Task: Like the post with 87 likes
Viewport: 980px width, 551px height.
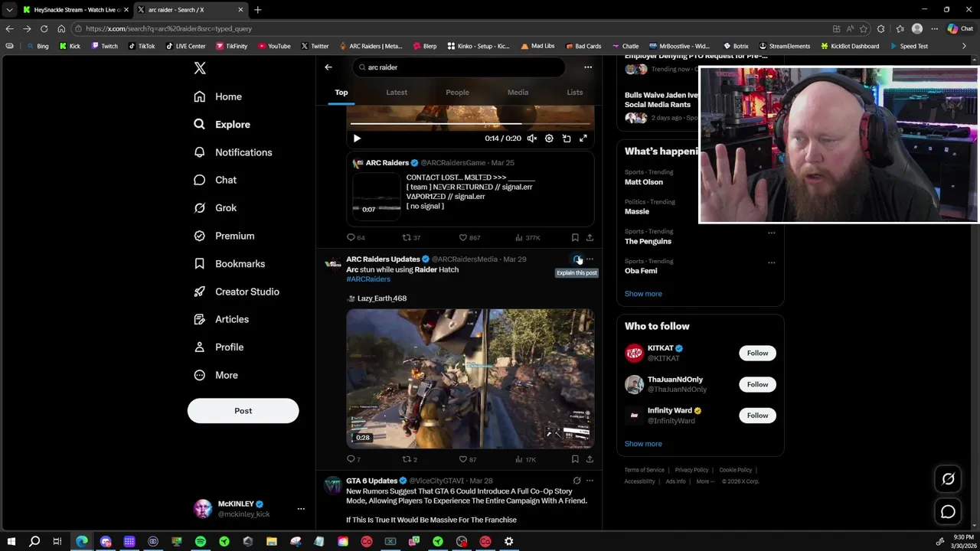Action: tap(467, 460)
